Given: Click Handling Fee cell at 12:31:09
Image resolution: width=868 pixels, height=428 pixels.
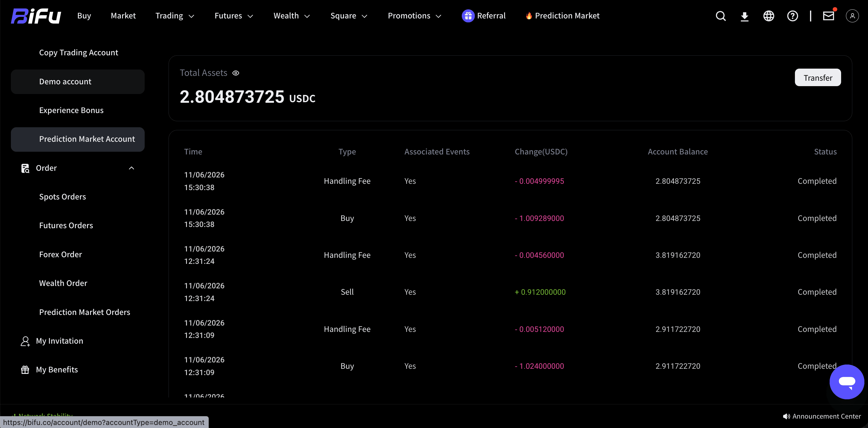Looking at the screenshot, I should pyautogui.click(x=347, y=329).
